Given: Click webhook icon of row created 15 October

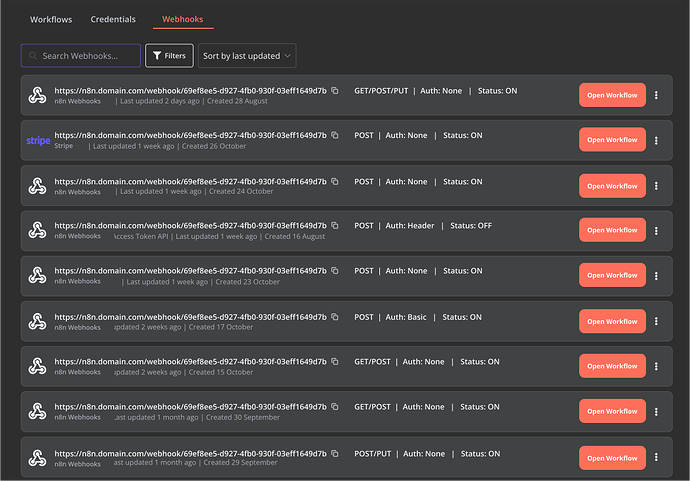Looking at the screenshot, I should point(37,366).
